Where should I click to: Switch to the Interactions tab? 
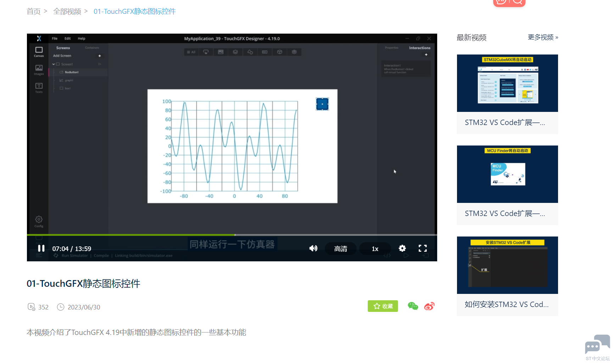click(420, 48)
